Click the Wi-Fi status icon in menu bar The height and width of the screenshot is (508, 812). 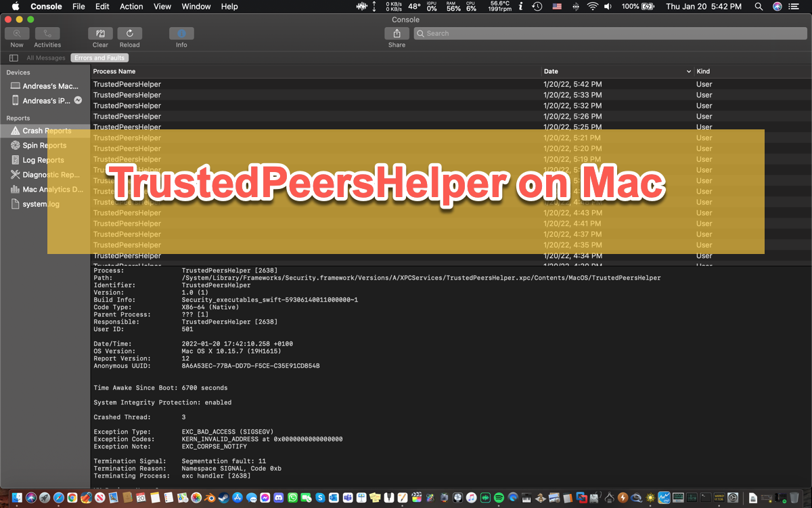coord(593,6)
